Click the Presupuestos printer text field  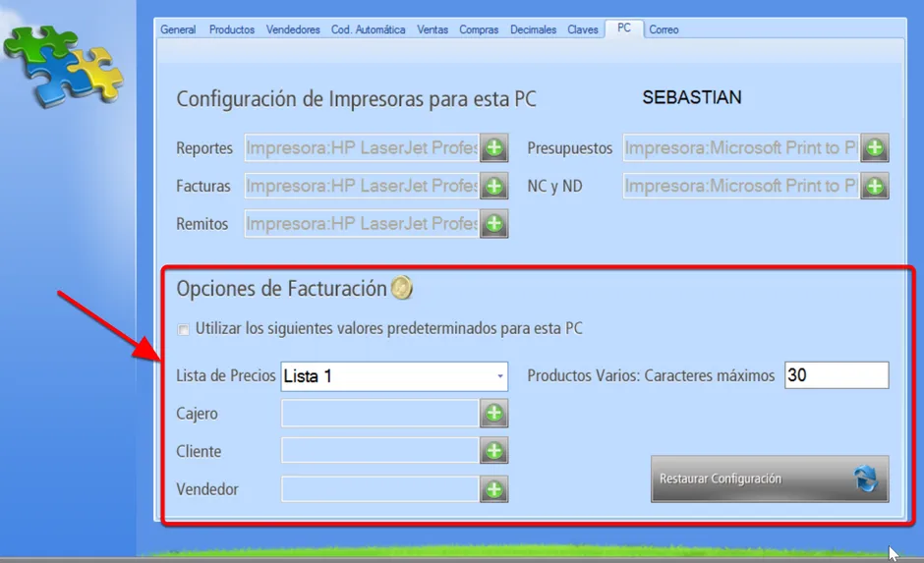click(x=741, y=147)
